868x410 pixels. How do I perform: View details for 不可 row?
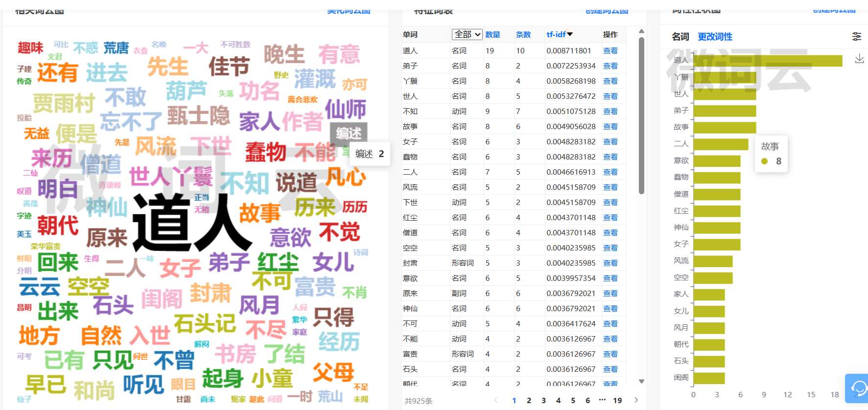point(610,323)
